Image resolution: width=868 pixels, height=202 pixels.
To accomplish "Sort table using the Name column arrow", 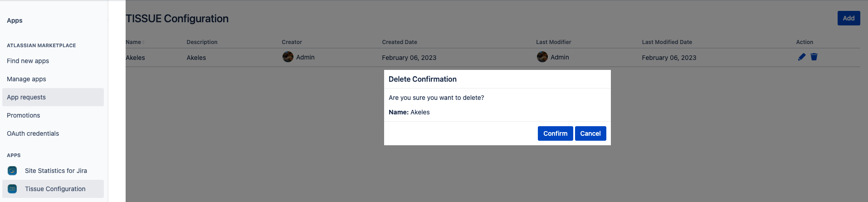I will 143,42.
